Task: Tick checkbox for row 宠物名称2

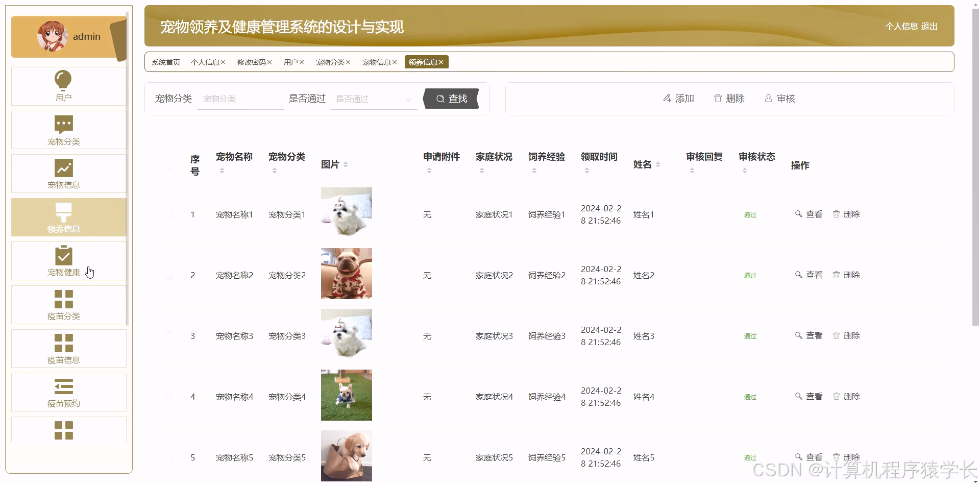Action: point(168,275)
